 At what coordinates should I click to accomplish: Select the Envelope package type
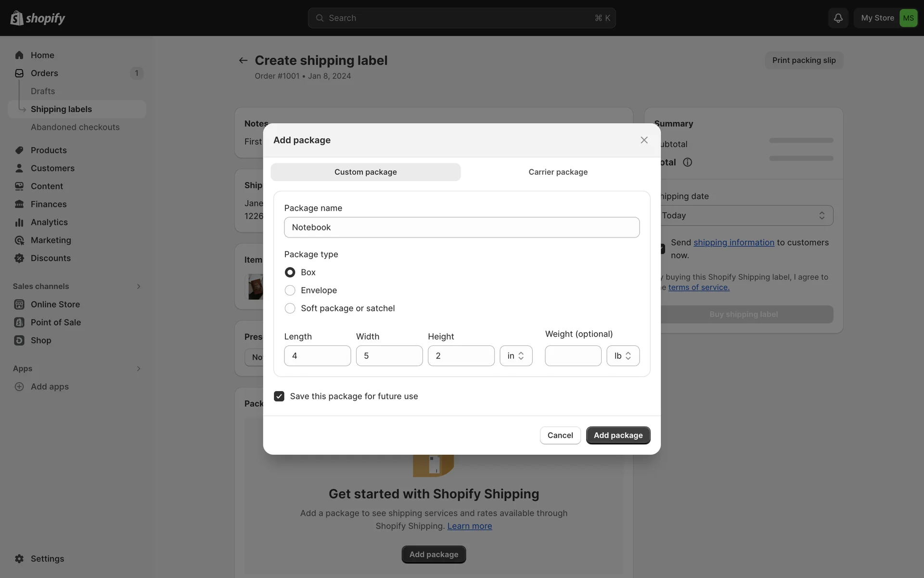pos(290,290)
